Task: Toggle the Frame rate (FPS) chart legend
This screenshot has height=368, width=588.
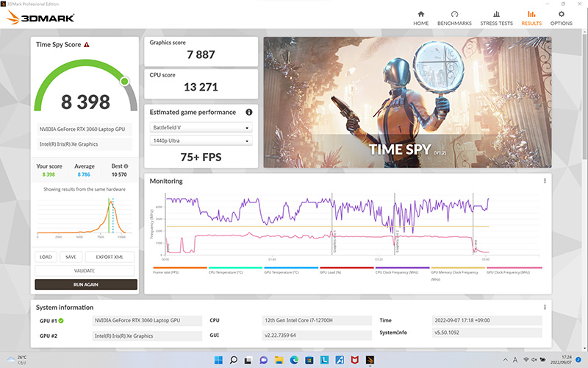Action: (169, 273)
